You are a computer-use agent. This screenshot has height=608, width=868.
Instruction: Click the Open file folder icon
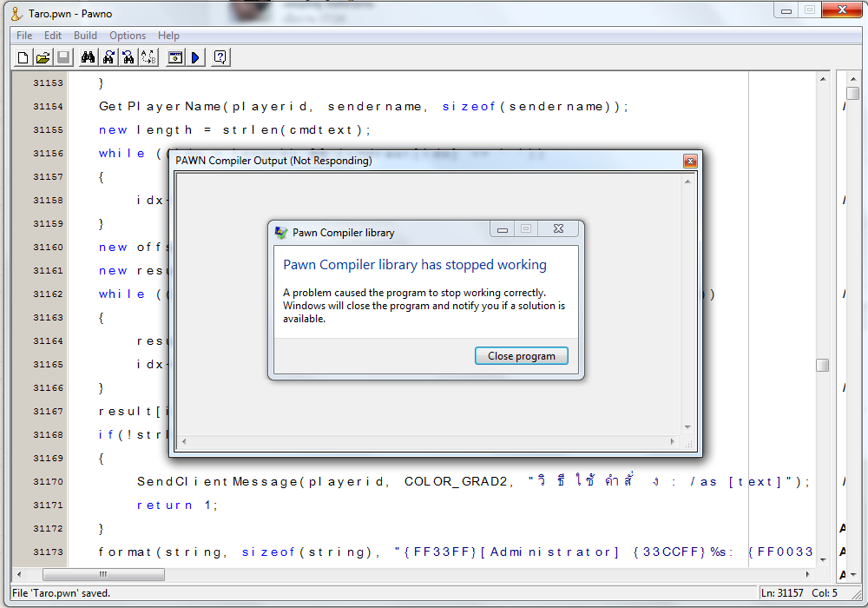(x=43, y=57)
